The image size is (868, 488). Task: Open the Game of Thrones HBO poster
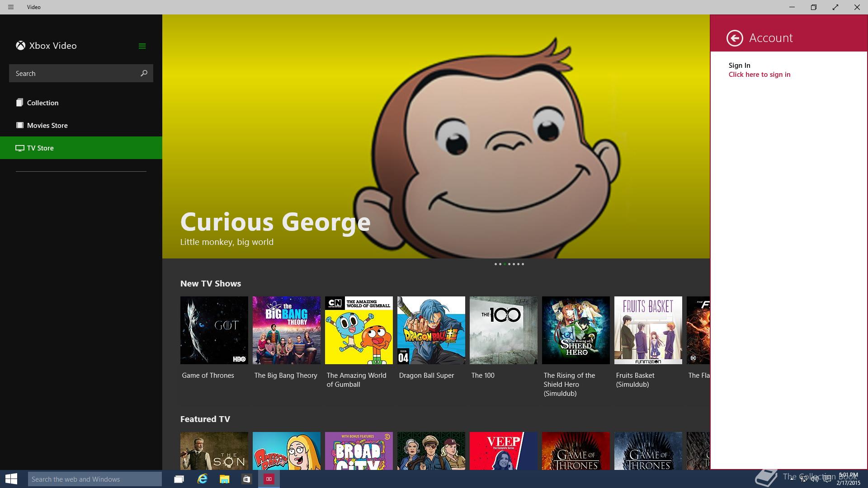[x=214, y=330]
